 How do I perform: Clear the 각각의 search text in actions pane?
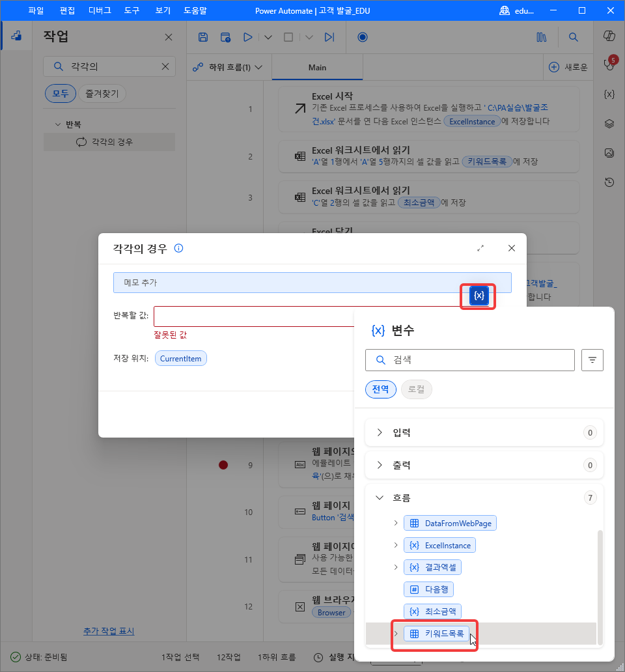(165, 66)
